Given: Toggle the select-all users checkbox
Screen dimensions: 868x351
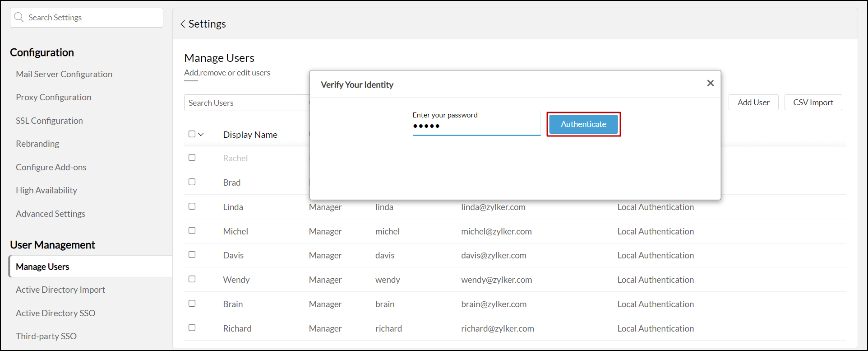Looking at the screenshot, I should point(192,134).
